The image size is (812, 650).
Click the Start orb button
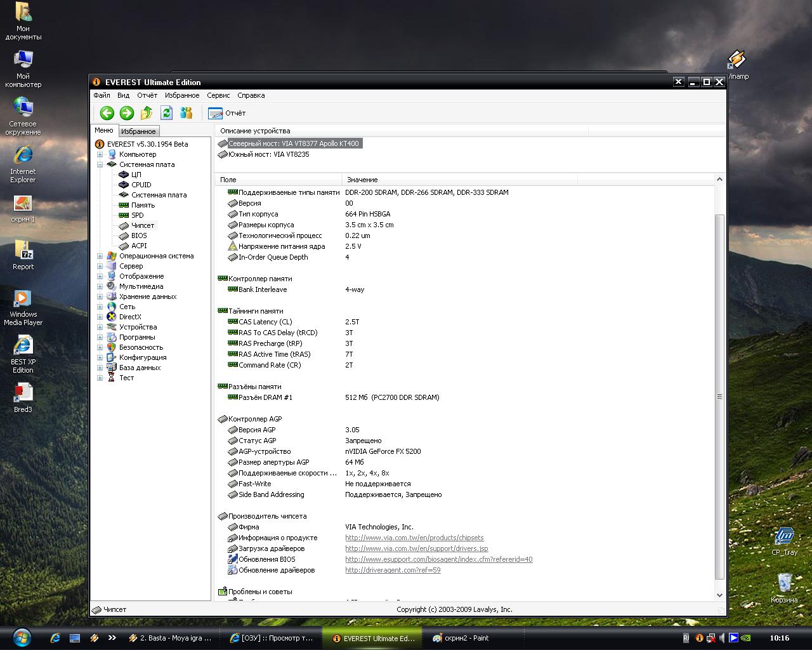pyautogui.click(x=22, y=637)
